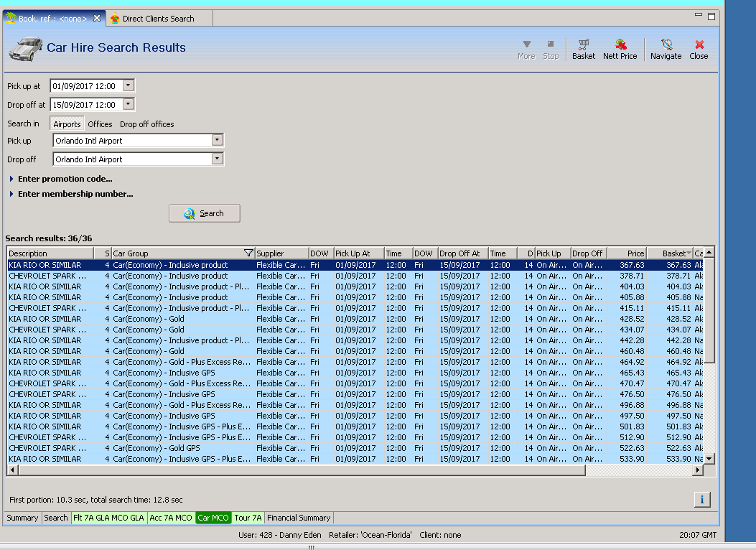The height and width of the screenshot is (550, 756).
Task: Select the Airports search option
Action: click(x=67, y=124)
